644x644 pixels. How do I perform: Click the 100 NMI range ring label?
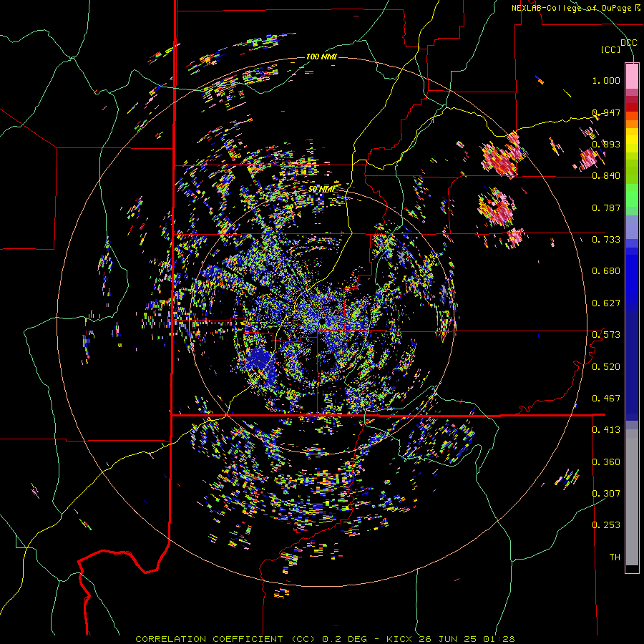pos(321,57)
